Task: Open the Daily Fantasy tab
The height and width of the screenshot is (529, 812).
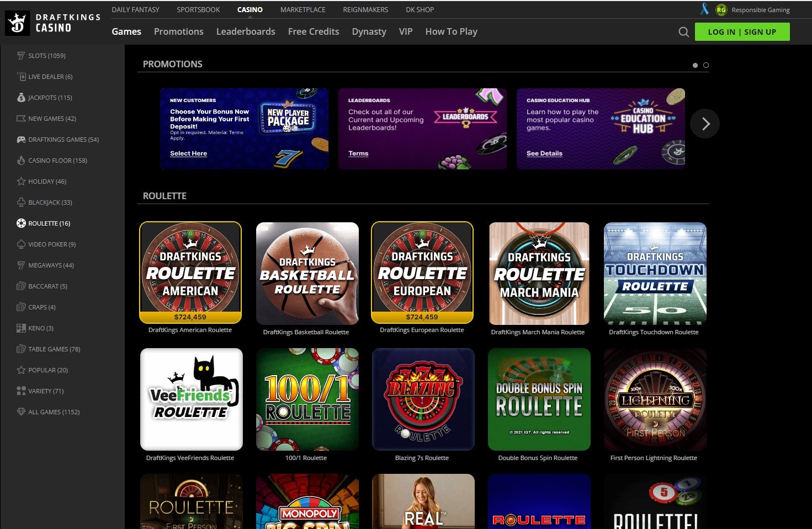Action: coord(135,9)
